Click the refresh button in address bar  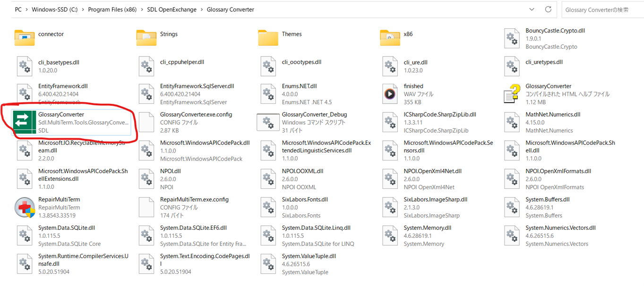click(548, 9)
